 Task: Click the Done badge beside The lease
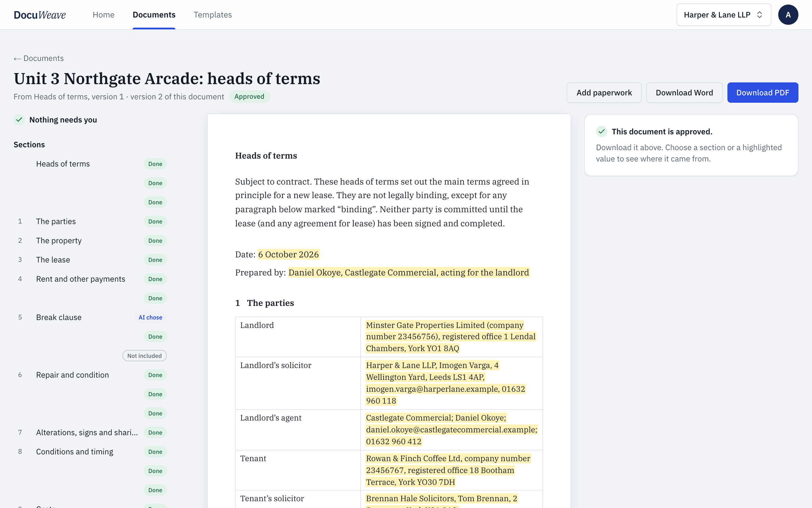pos(155,260)
